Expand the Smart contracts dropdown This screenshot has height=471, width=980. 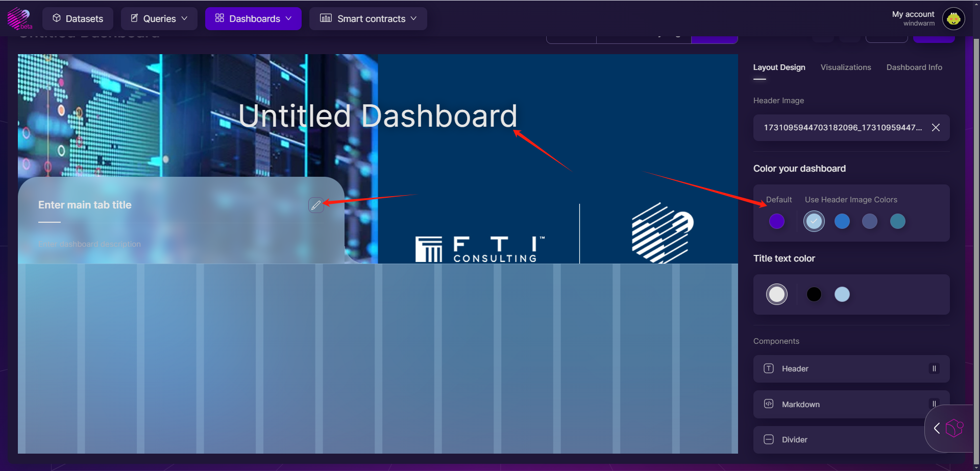pyautogui.click(x=368, y=19)
